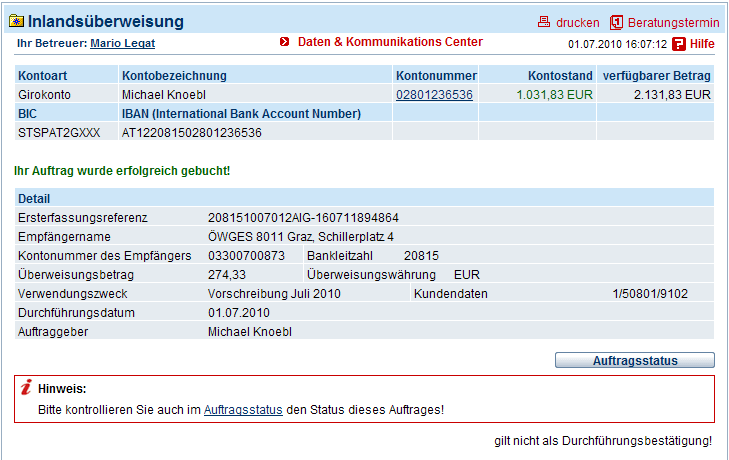
Task: Click the folder icon next to Inlandsüberweisung
Action: point(17,21)
